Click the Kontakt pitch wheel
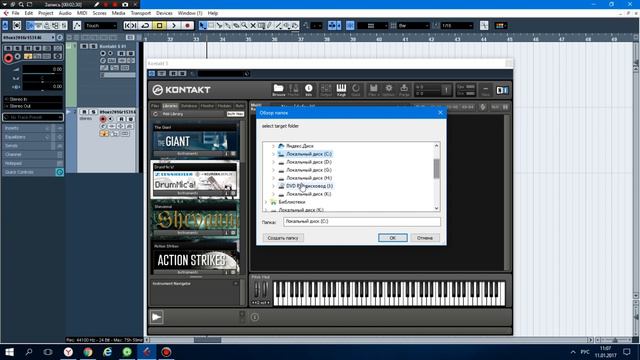The width and height of the screenshot is (640, 360). (x=257, y=290)
